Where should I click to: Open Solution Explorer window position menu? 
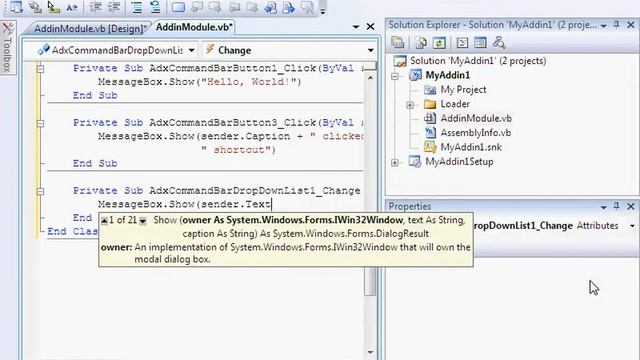(604, 26)
